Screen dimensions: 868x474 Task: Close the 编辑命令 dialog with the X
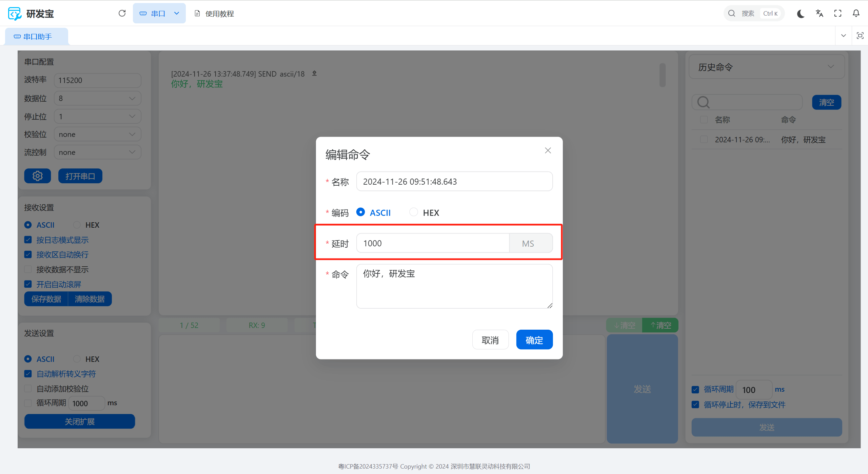548,150
